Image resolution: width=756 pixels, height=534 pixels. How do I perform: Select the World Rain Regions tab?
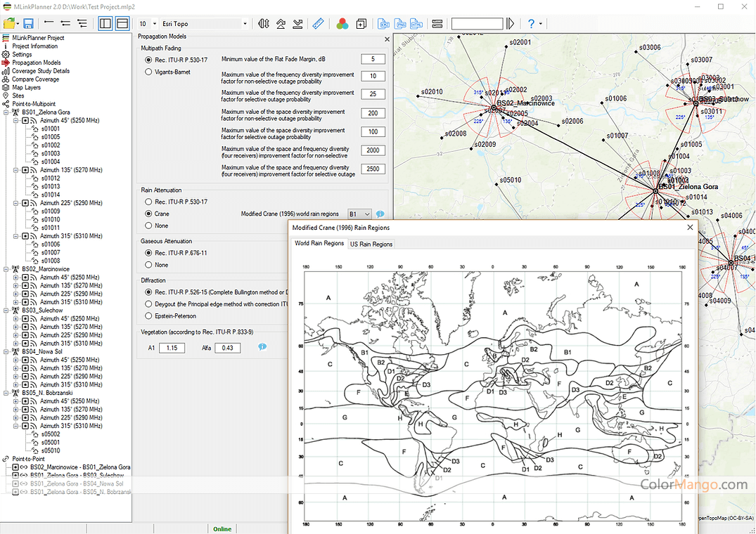(x=319, y=243)
